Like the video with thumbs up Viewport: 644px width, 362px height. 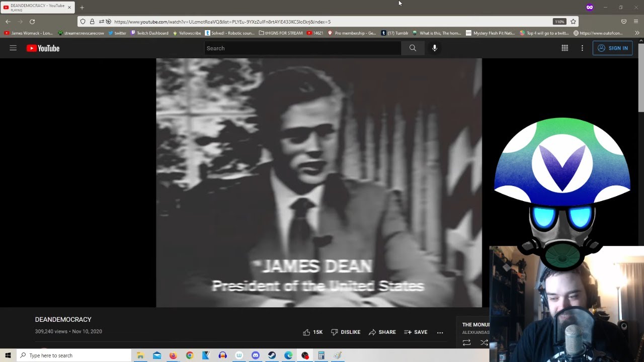[x=312, y=332]
